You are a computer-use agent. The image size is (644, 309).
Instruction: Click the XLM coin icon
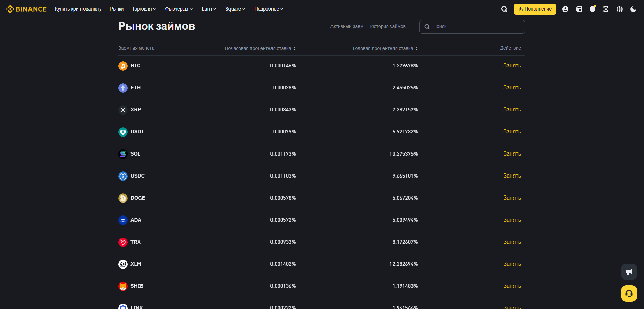123,264
